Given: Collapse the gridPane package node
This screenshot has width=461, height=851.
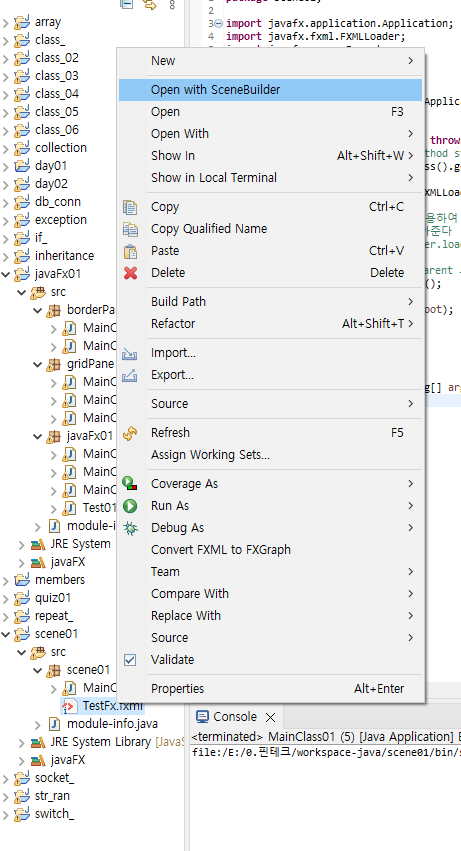Looking at the screenshot, I should (x=37, y=364).
